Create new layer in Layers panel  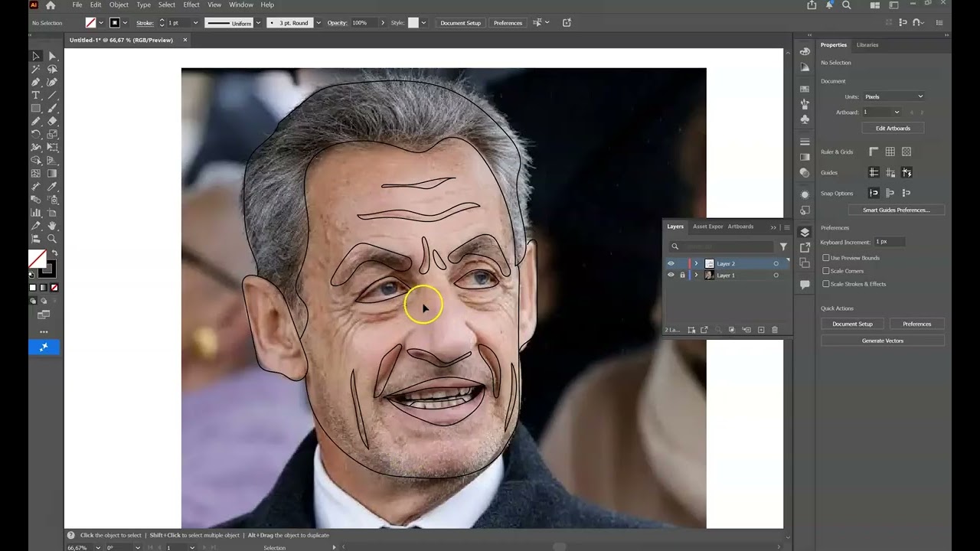coord(761,330)
